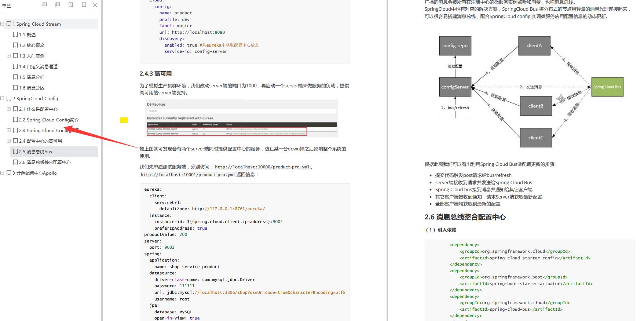Expand the '2.3 Spring Cloud Config' bookmark node
Image resolution: width=644 pixels, height=321 pixels.
(9, 130)
